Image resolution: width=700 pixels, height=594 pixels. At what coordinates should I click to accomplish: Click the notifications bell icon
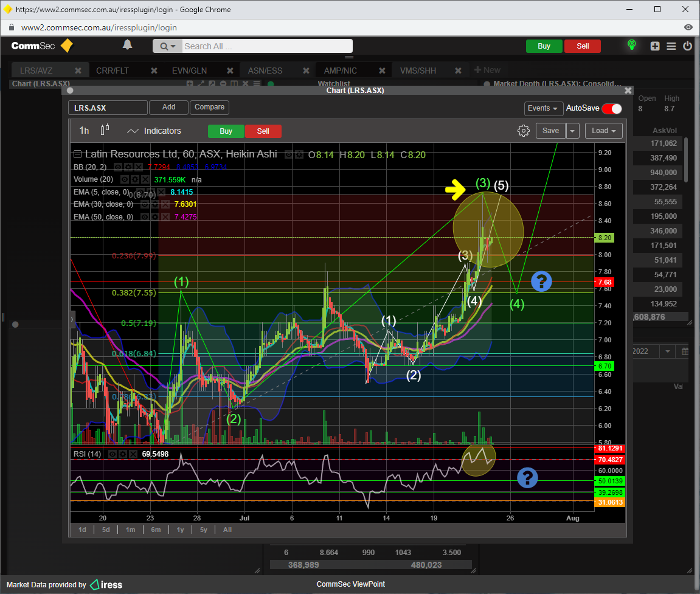[127, 45]
